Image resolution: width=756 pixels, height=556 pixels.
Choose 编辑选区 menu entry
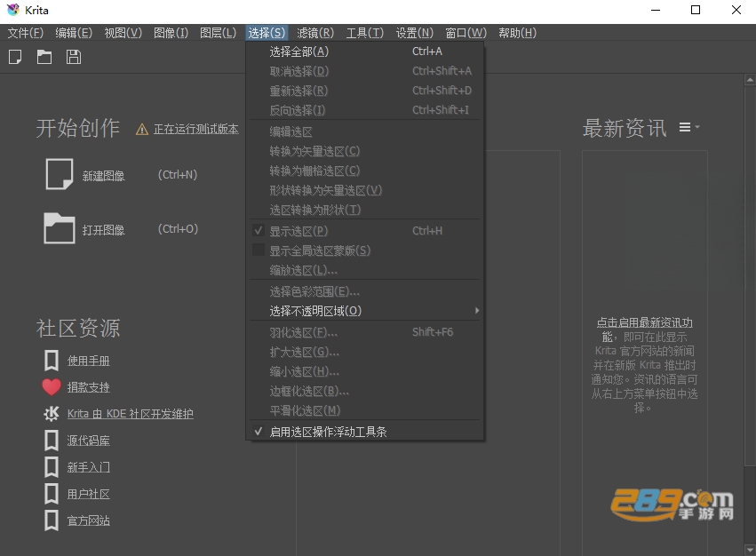click(x=365, y=131)
